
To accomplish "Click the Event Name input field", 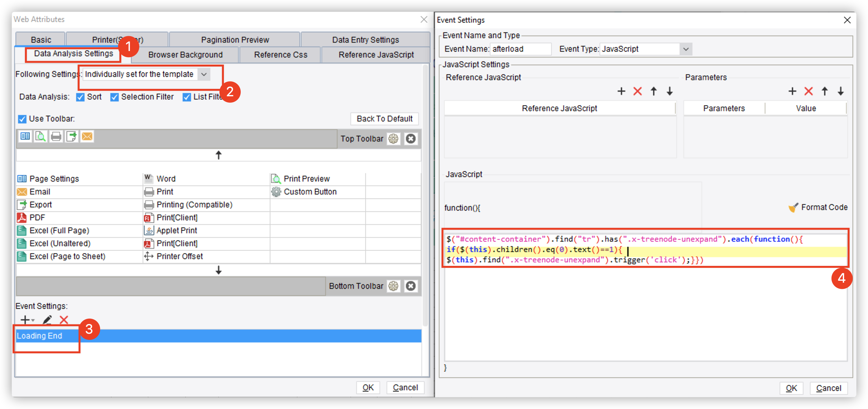I will pos(520,49).
